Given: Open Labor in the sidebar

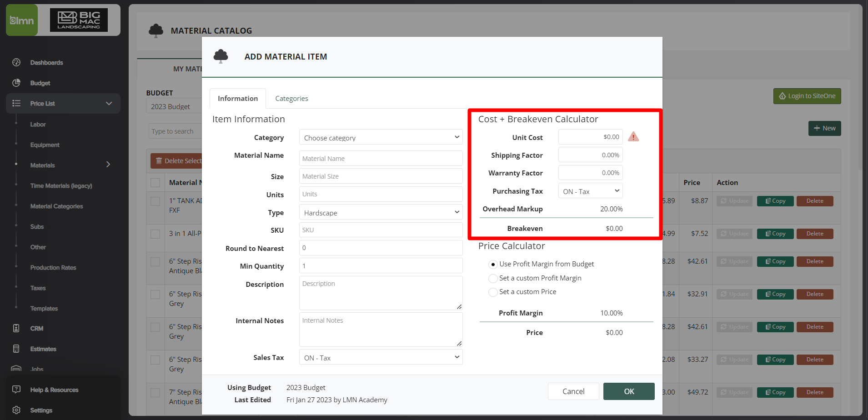Looking at the screenshot, I should point(38,124).
